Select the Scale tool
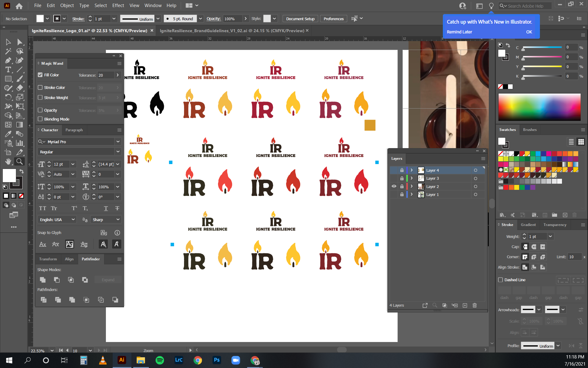 click(x=20, y=97)
